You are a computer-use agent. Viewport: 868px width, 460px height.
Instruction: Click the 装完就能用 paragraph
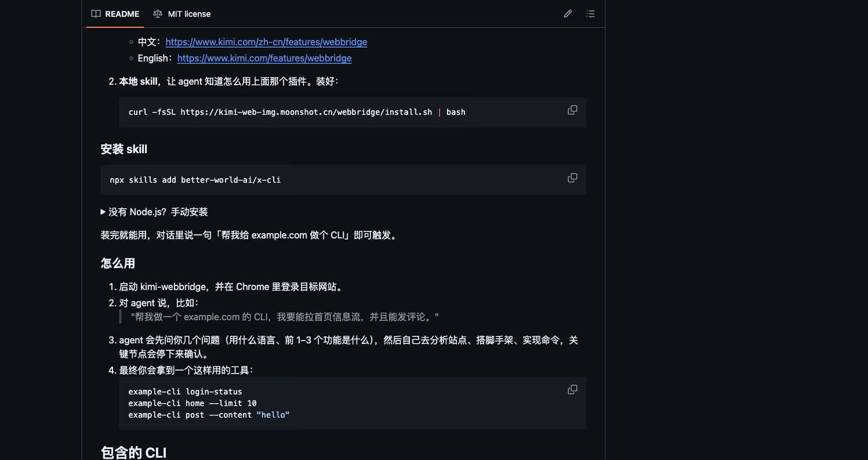(x=250, y=235)
